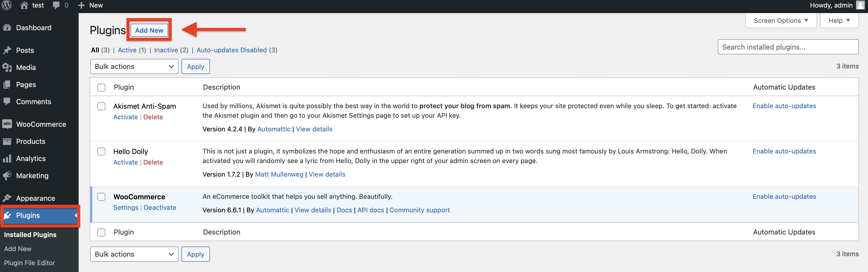The width and height of the screenshot is (868, 272).
Task: Select Installed Plugins submenu
Action: (30, 235)
